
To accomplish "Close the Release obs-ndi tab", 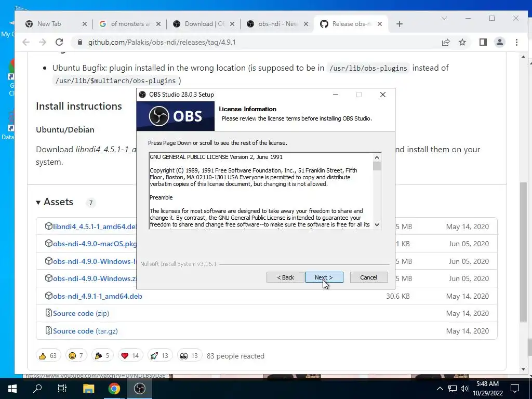I will [380, 24].
